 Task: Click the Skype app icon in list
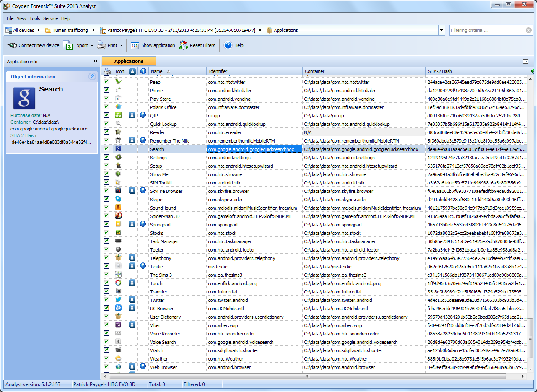118,199
